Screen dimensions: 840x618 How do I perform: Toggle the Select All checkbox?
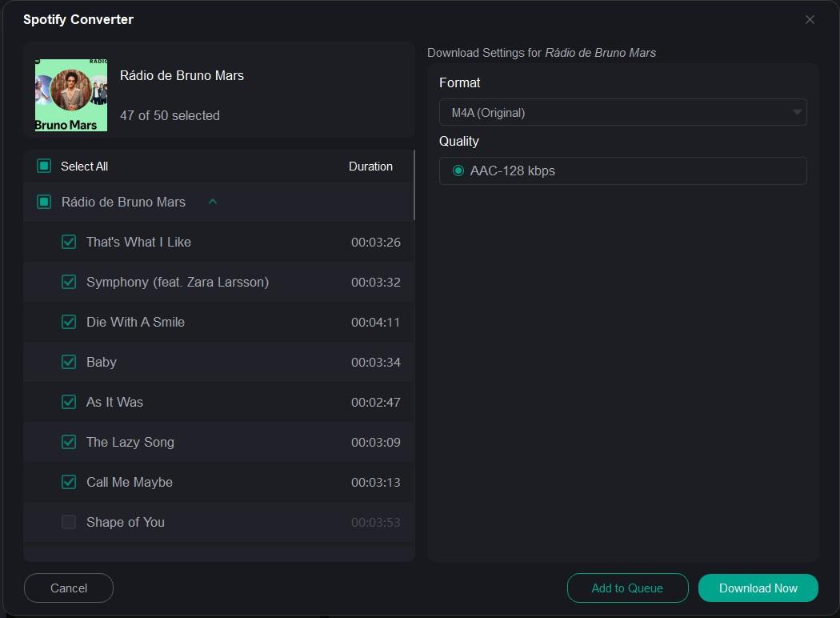[44, 167]
